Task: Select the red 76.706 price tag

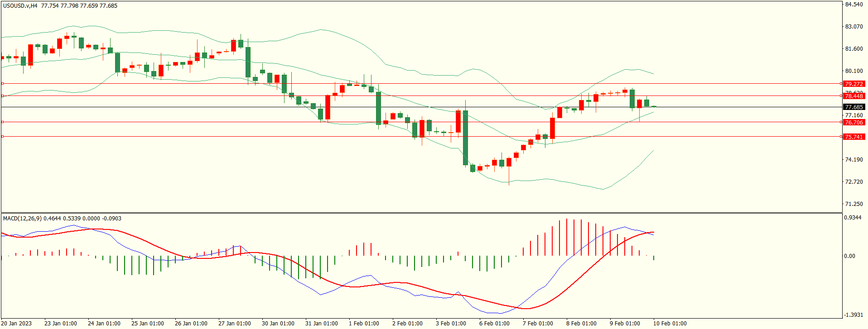Action: (x=854, y=123)
